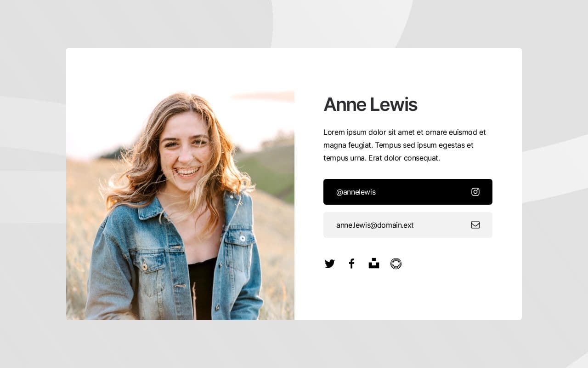
Task: Click the blank black area of the Instagram button
Action: (x=423, y=192)
